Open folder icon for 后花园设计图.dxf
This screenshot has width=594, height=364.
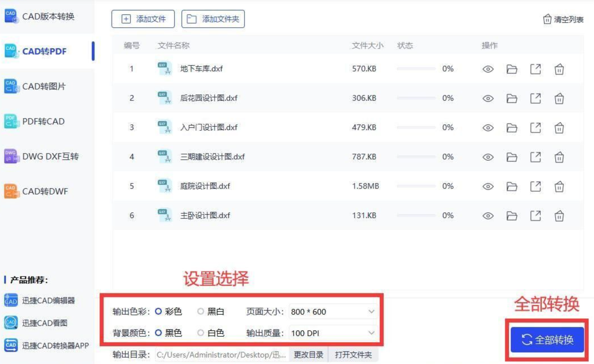tap(512, 98)
